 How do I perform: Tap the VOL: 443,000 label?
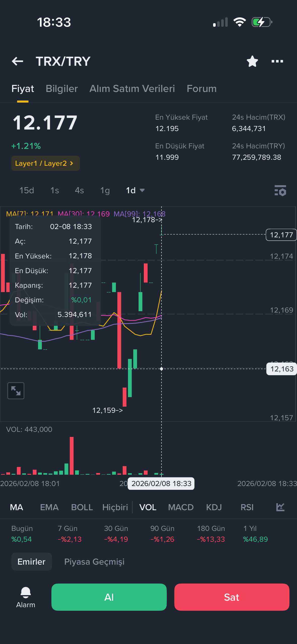click(x=29, y=429)
